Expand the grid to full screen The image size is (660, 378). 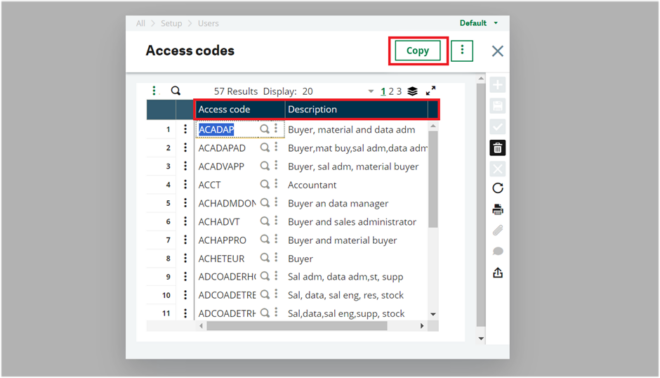(431, 91)
